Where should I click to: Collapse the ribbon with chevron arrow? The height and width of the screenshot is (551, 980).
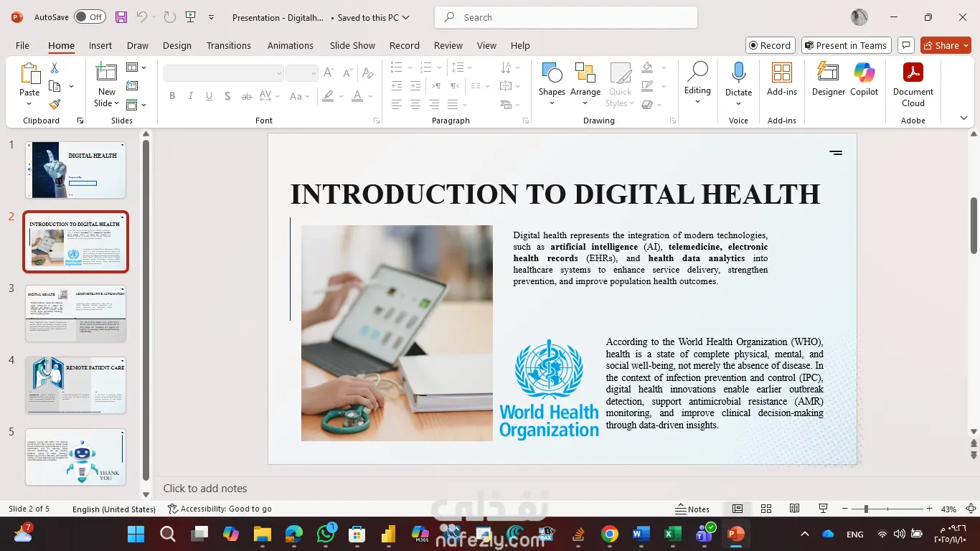tap(963, 118)
